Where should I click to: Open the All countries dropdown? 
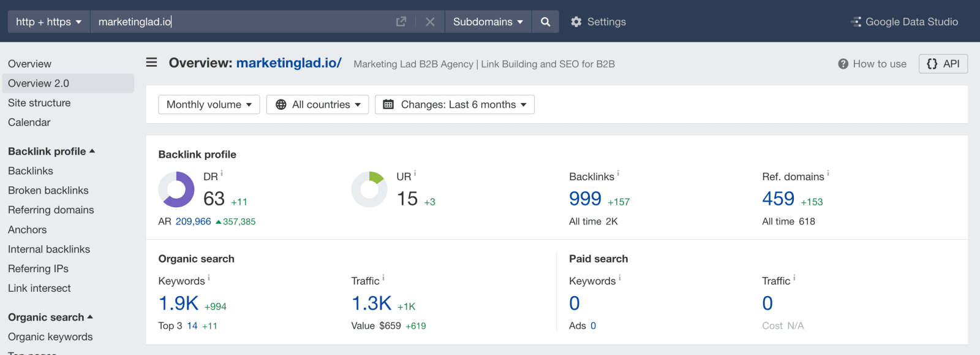click(x=317, y=104)
